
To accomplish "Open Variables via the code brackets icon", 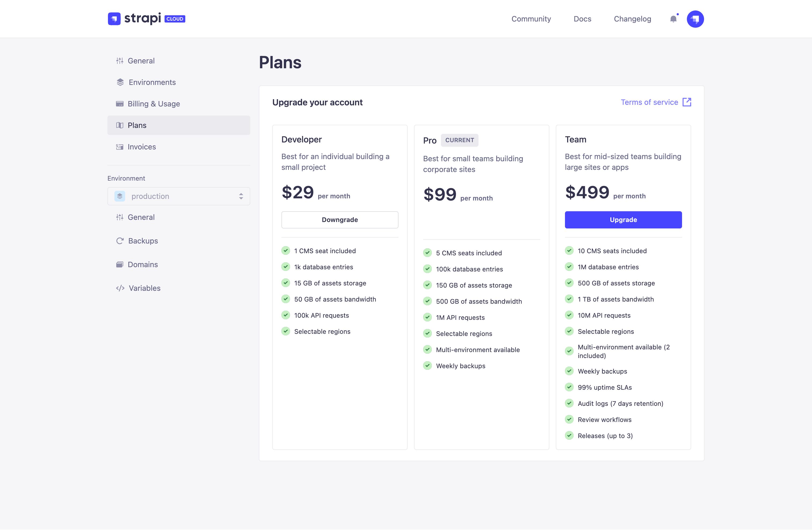I will 119,288.
